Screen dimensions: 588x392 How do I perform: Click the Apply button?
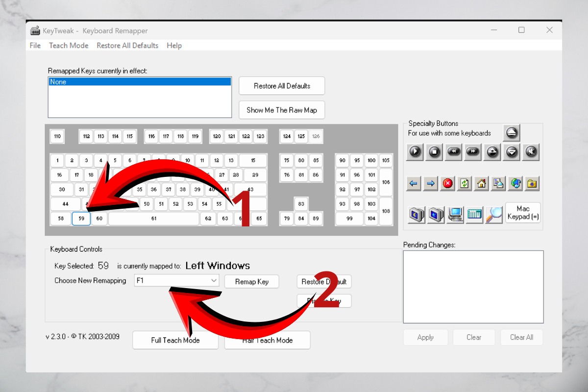pos(425,337)
